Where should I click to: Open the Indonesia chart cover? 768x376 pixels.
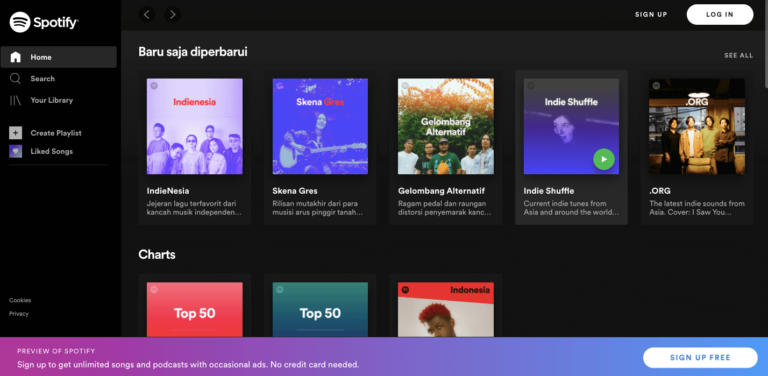(x=446, y=309)
